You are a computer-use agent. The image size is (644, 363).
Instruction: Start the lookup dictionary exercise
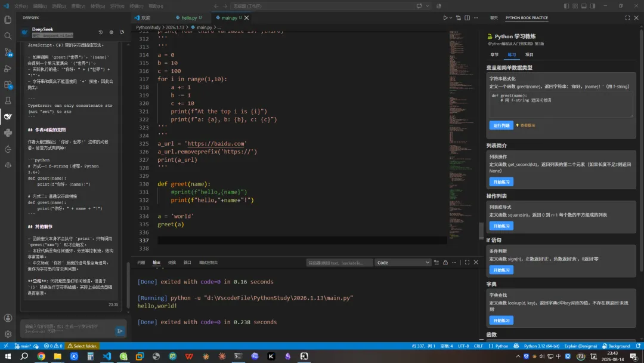pyautogui.click(x=501, y=320)
